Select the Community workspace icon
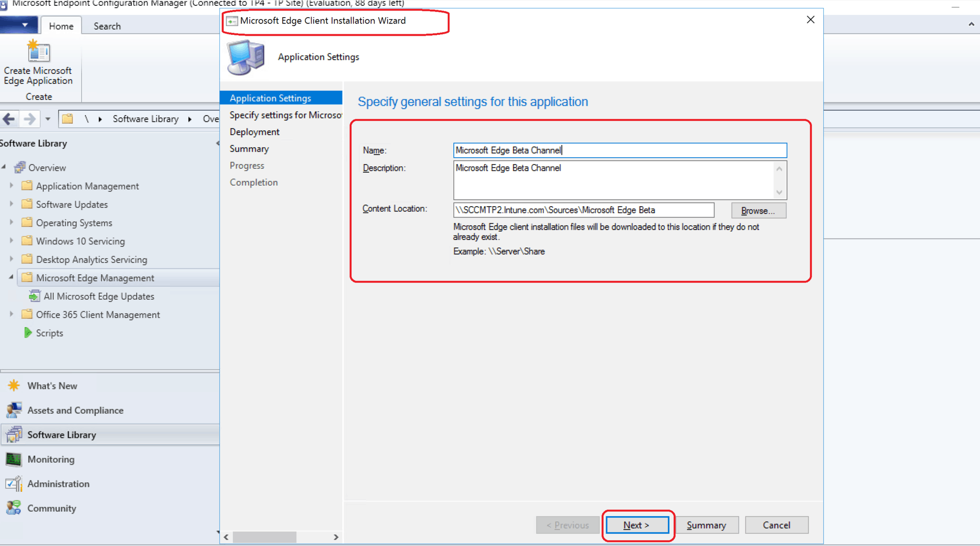 coord(13,508)
